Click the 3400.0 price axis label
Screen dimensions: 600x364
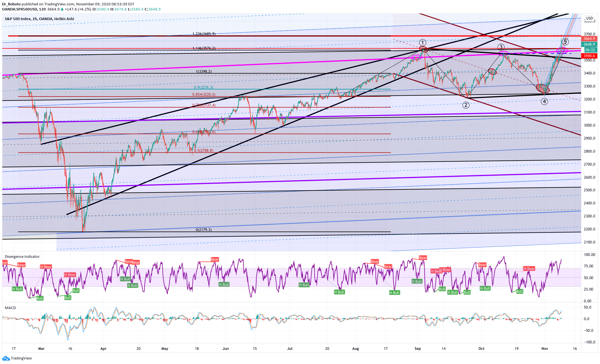tap(590, 73)
